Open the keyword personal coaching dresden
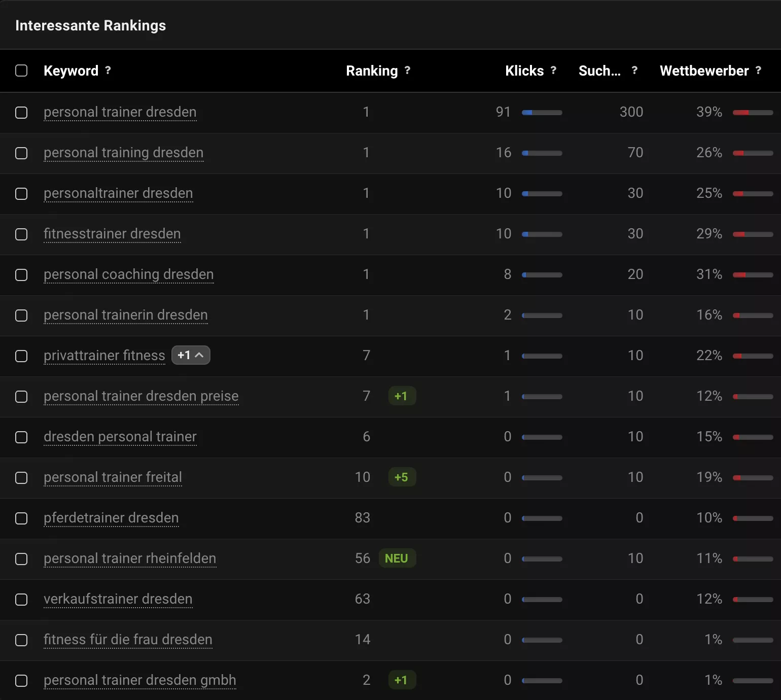The height and width of the screenshot is (700, 781). click(x=128, y=274)
